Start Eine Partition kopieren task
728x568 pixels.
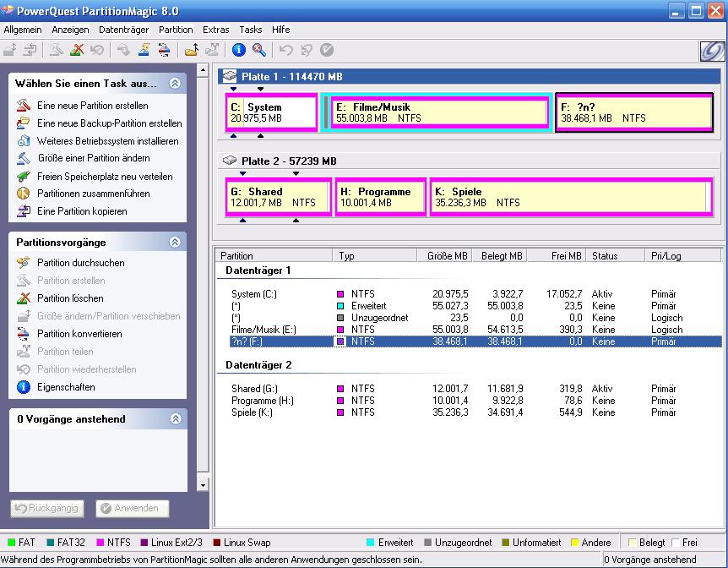click(x=82, y=211)
